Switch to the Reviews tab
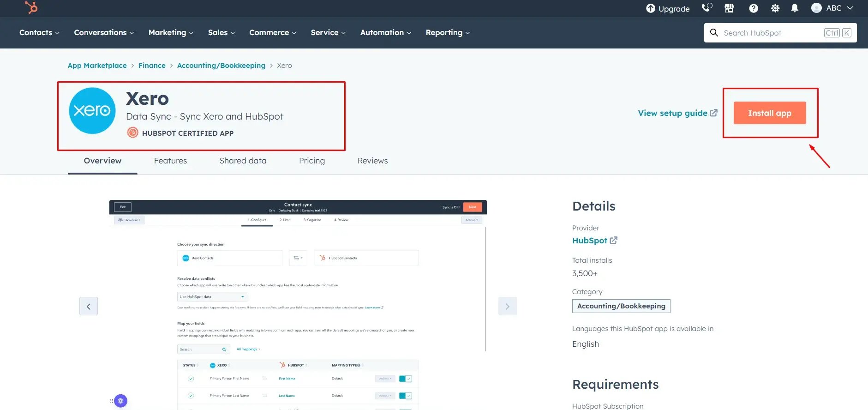 (x=372, y=161)
